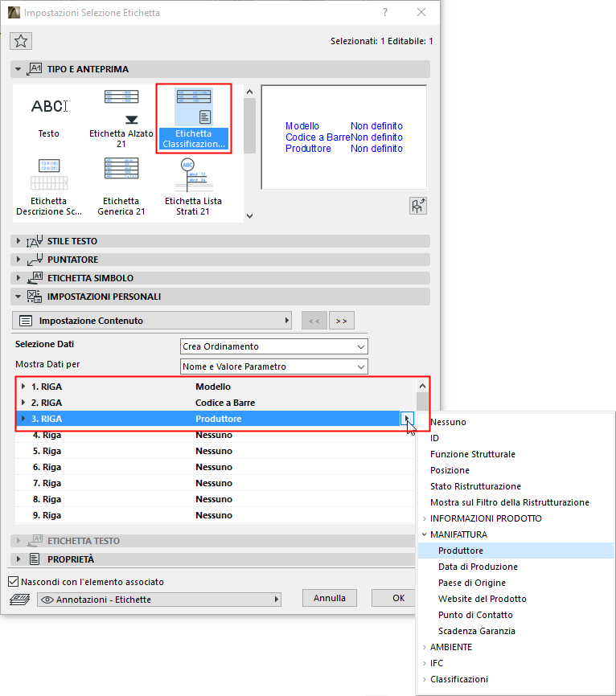
Task: Select Data di Produzione in menu
Action: tap(515, 567)
